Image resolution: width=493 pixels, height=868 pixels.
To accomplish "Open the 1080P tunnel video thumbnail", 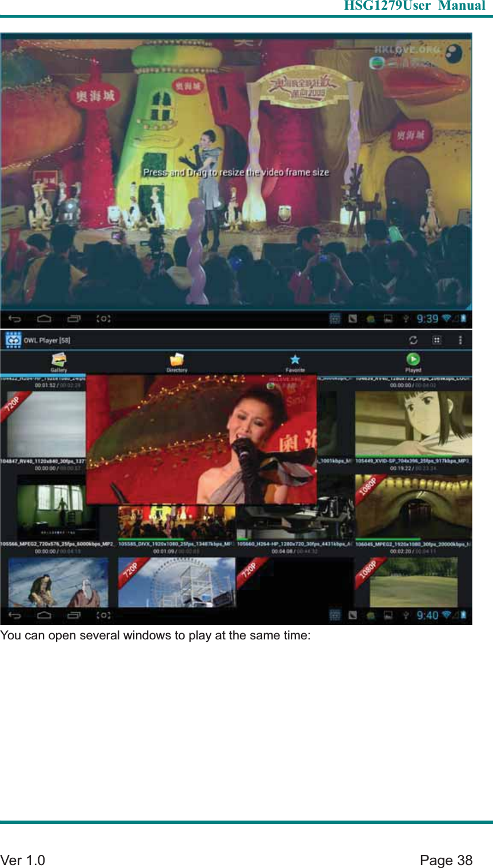I will coord(413,506).
